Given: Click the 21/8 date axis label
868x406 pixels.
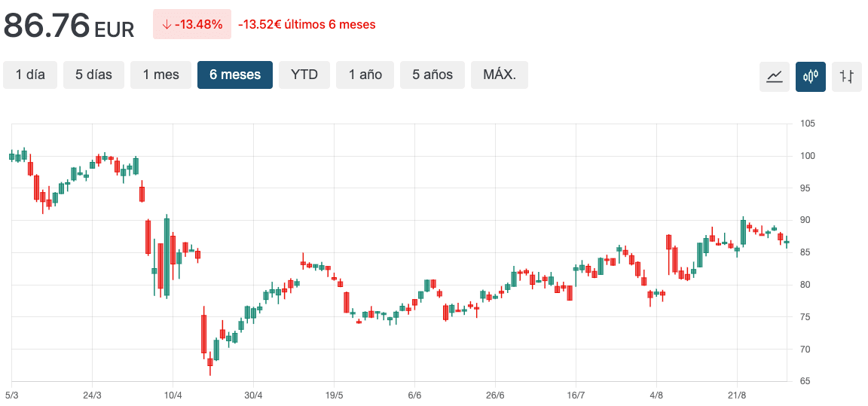Looking at the screenshot, I should (x=737, y=395).
